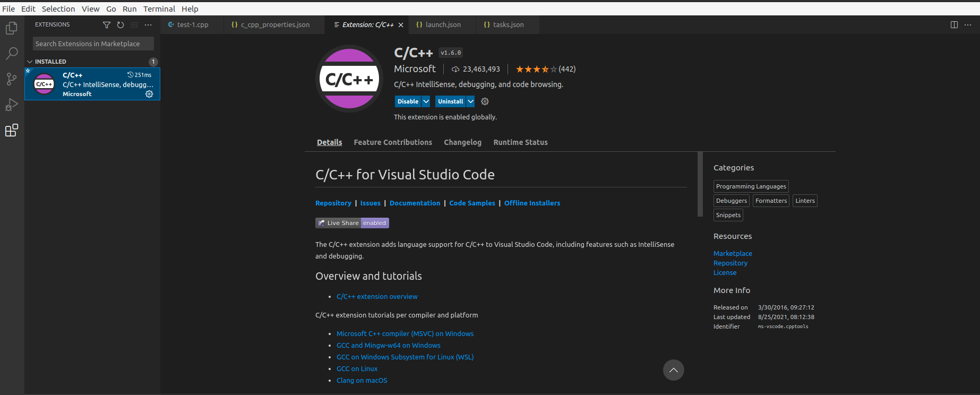Viewport: 980px width, 395px height.
Task: Open the Offline Installers link
Action: (532, 203)
